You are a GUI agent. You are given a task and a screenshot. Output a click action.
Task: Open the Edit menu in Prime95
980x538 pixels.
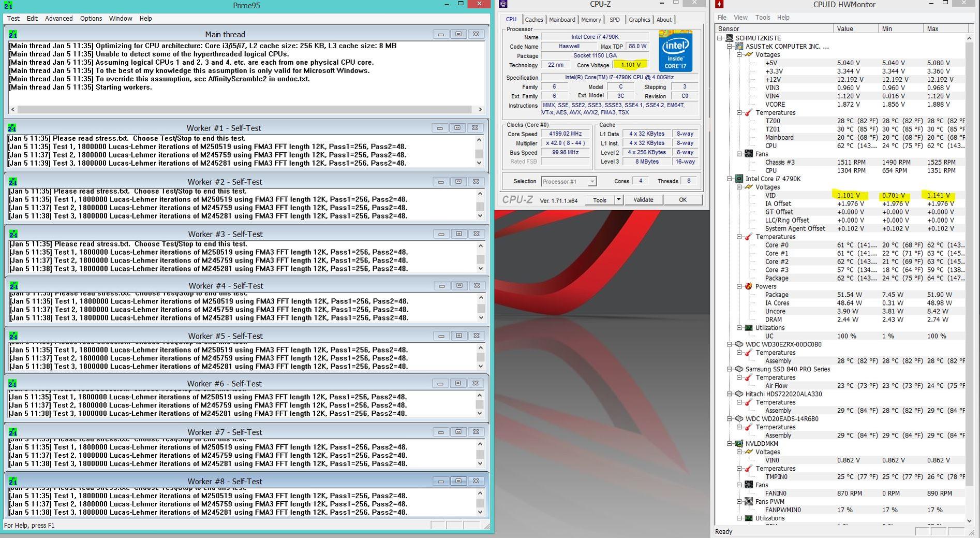tap(32, 18)
